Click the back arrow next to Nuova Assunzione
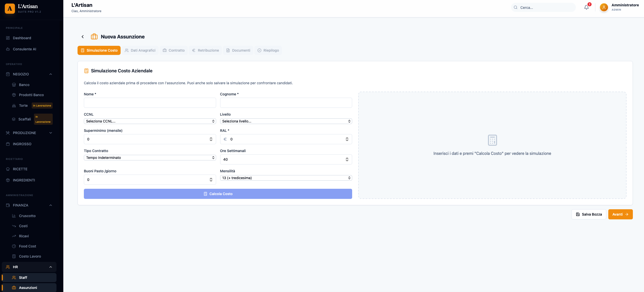This screenshot has height=292, width=644. [83, 37]
